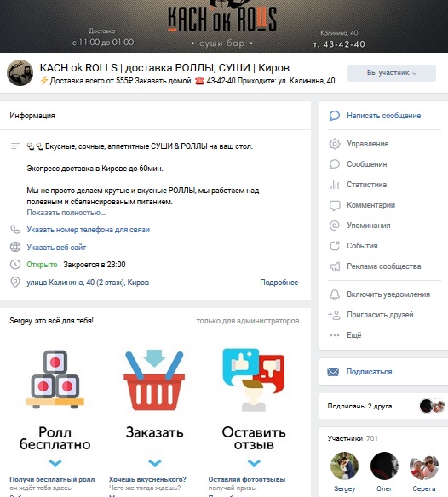Open the community avatar photo
The height and width of the screenshot is (497, 448).
pos(20,73)
